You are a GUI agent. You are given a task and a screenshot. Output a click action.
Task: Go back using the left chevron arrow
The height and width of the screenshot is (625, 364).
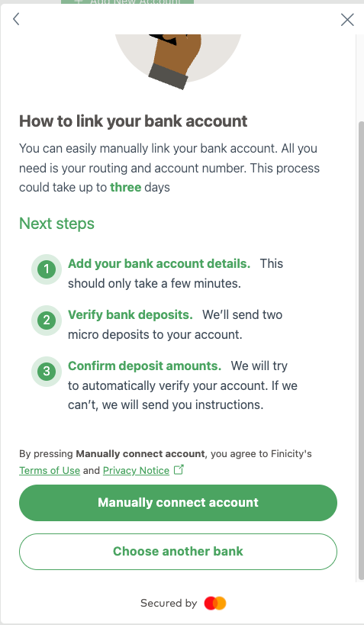(16, 19)
